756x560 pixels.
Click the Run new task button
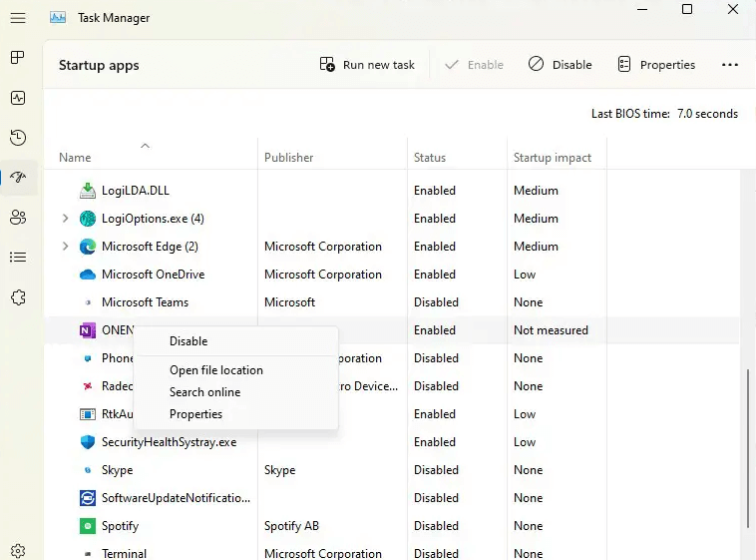(367, 65)
